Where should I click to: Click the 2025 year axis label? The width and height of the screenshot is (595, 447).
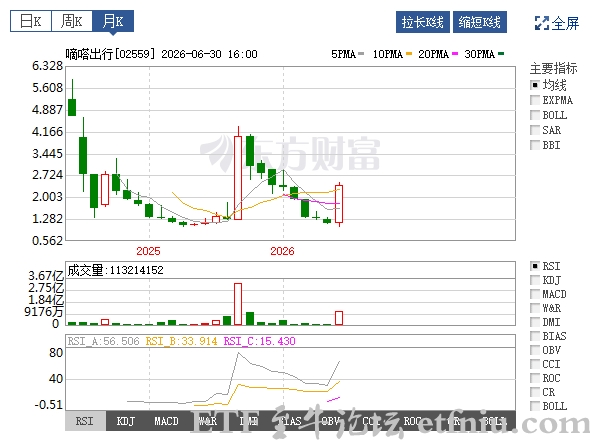148,251
